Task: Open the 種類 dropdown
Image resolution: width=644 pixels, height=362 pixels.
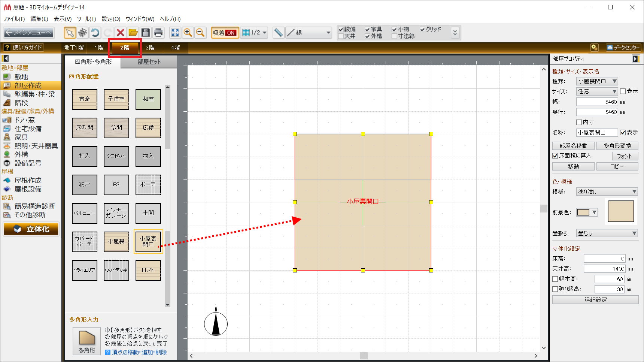Action: click(597, 81)
